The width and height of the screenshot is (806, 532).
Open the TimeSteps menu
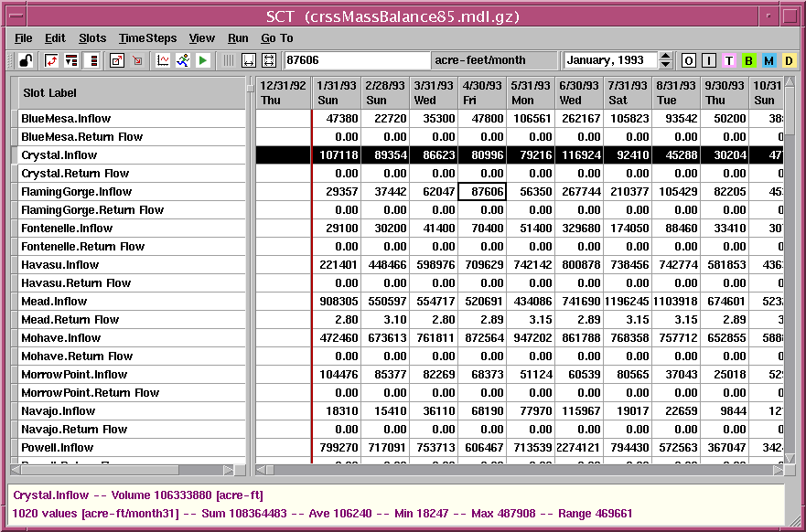[x=147, y=38]
